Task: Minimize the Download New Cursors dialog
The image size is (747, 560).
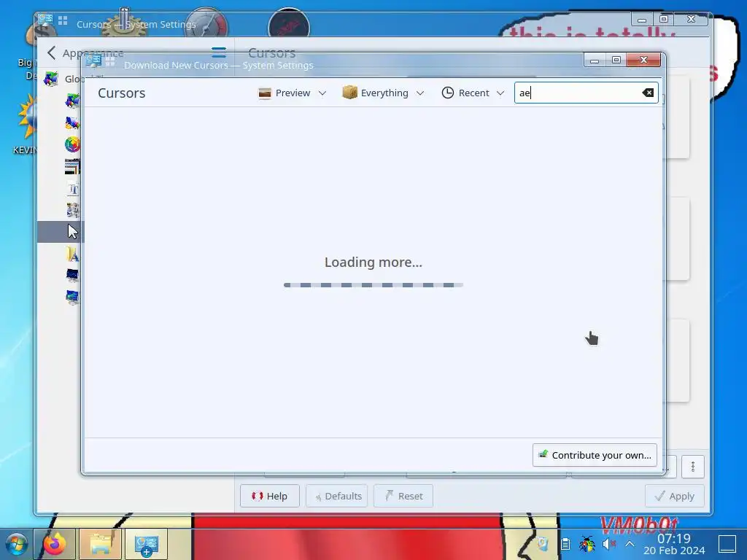Action: (595, 60)
